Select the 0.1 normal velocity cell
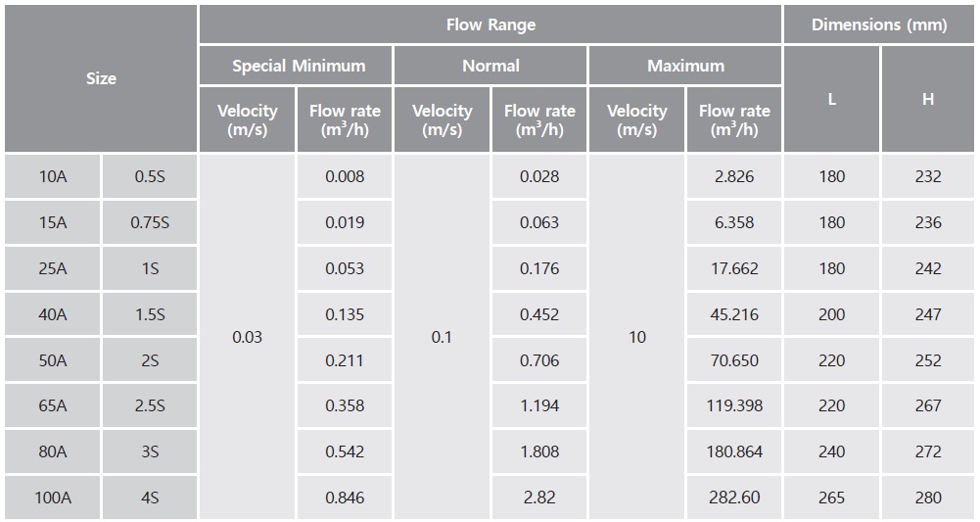 (x=442, y=337)
